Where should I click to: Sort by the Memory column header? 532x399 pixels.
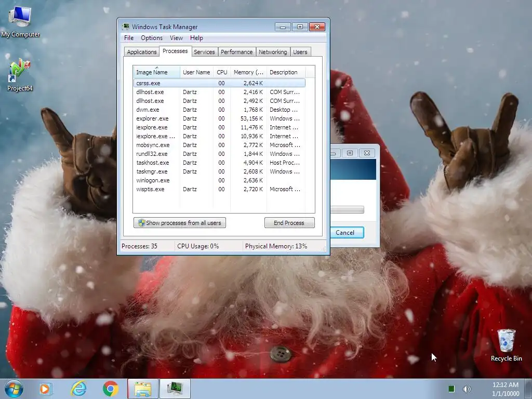pos(248,72)
